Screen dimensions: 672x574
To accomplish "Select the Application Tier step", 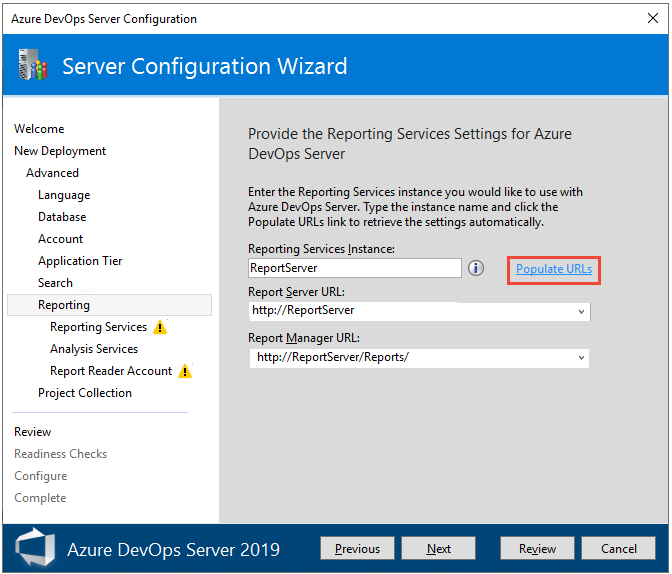I will click(80, 261).
